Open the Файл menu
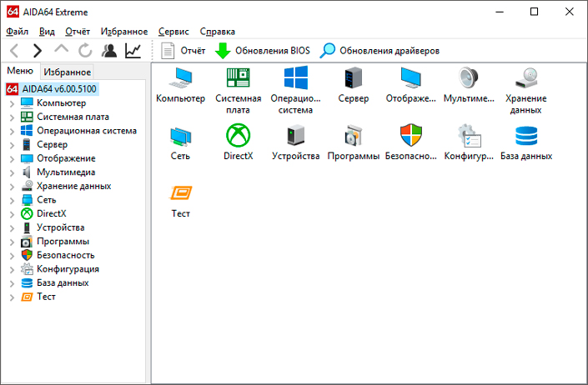The image size is (588, 385). pyautogui.click(x=18, y=32)
